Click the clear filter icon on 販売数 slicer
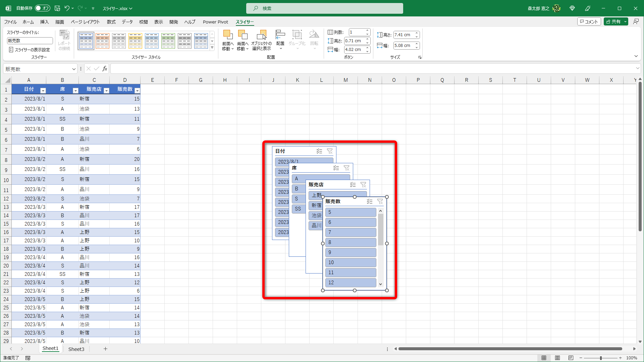This screenshot has height=362, width=644. tap(380, 201)
